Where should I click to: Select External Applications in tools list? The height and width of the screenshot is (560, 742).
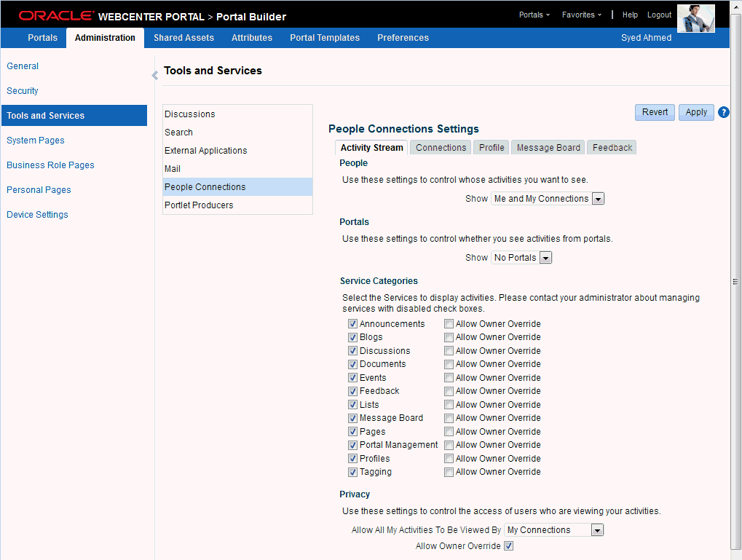click(237, 151)
